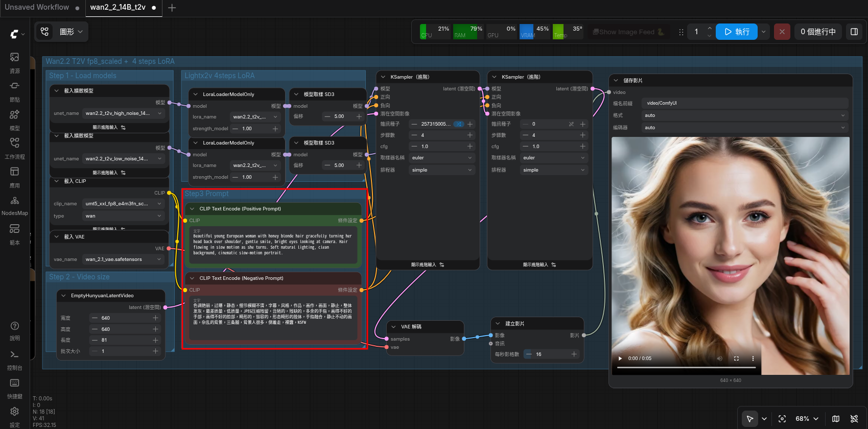Screen dimensions: 868x429
Task: Open the 圖形 graph menu
Action: (x=61, y=32)
